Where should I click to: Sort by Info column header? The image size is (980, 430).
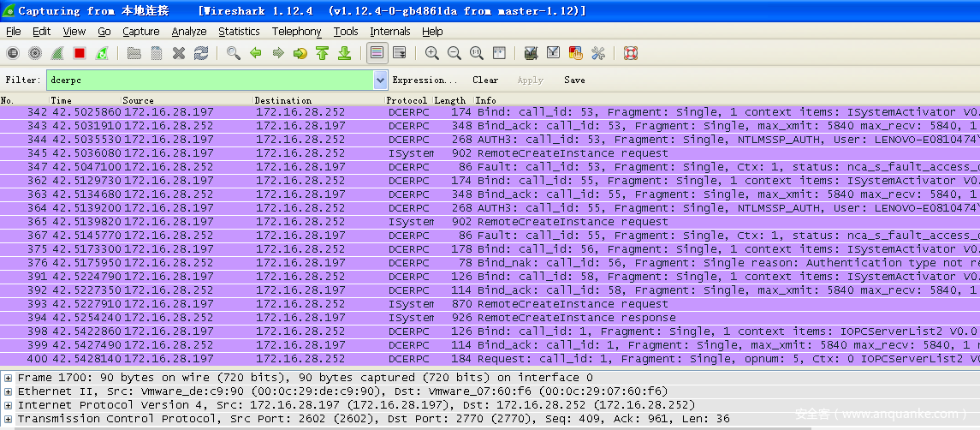(x=727, y=100)
